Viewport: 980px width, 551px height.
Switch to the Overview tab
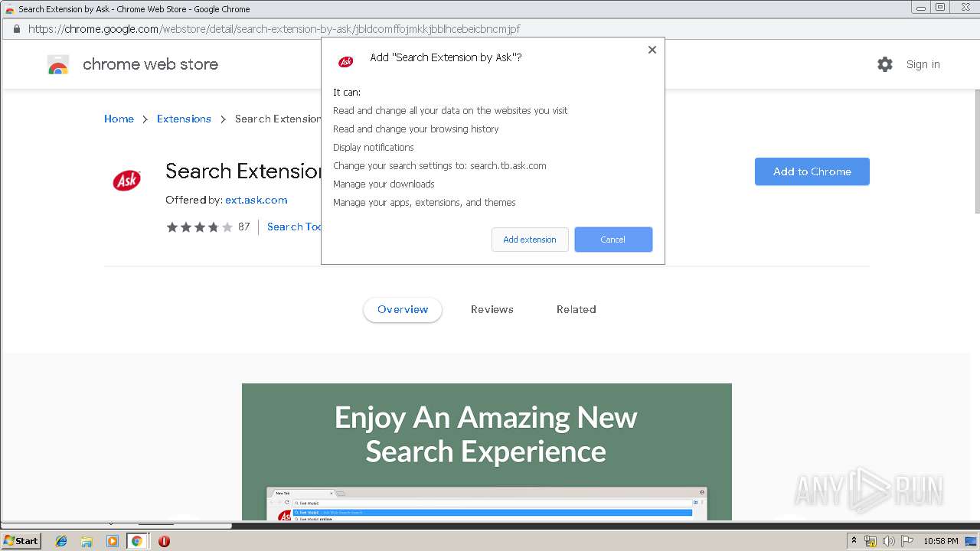tap(403, 309)
